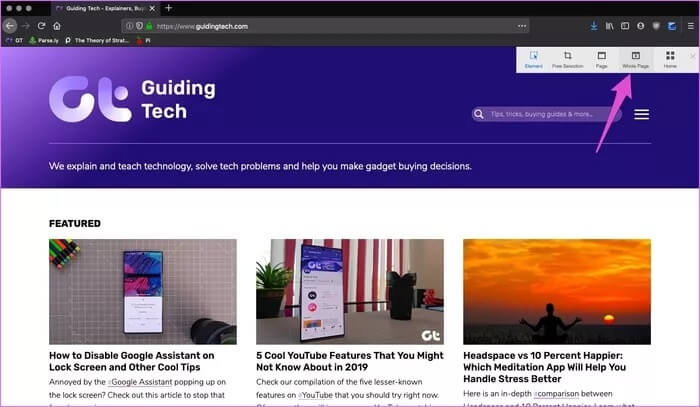
Task: Close the screenshot capture toolbar
Action: point(692,56)
